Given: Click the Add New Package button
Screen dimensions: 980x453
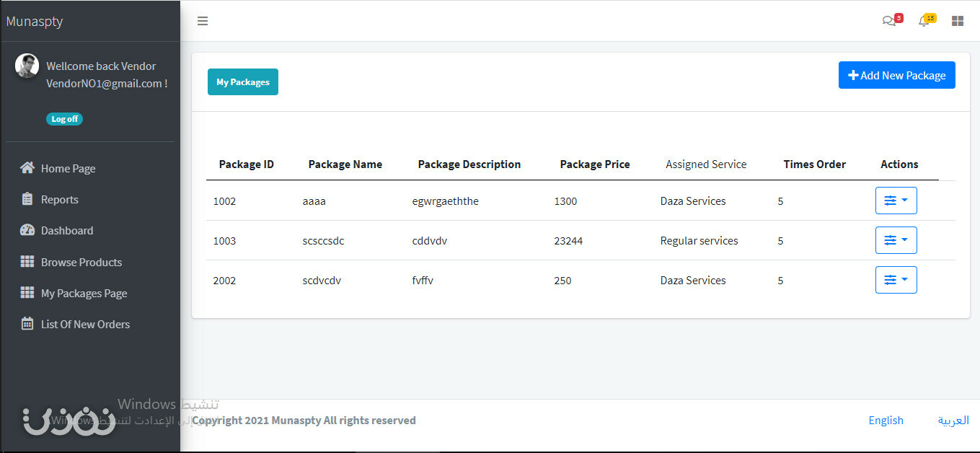Looking at the screenshot, I should [896, 75].
